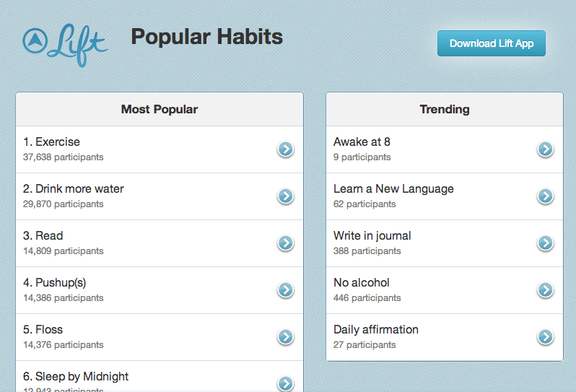Image resolution: width=576 pixels, height=392 pixels.
Task: Open Pushup(s) using its arrow icon
Action: [x=286, y=290]
